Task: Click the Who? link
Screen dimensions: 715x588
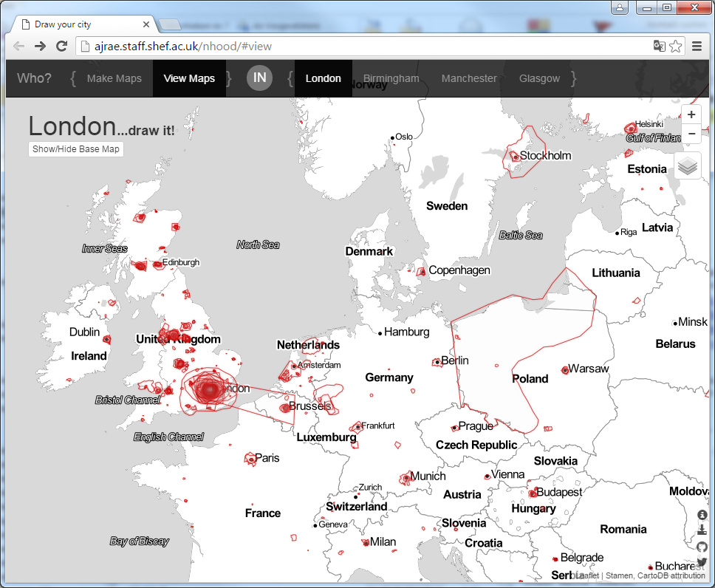Action: click(34, 78)
